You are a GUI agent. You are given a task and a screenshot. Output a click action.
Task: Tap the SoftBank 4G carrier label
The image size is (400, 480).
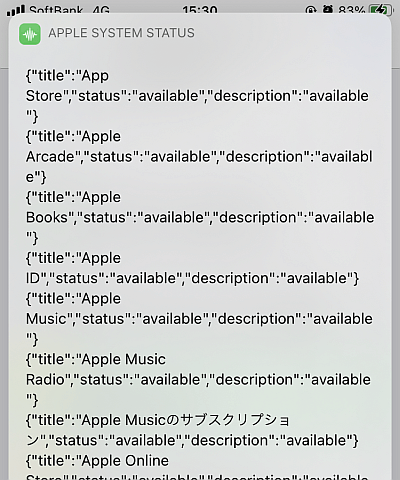[x=69, y=10]
